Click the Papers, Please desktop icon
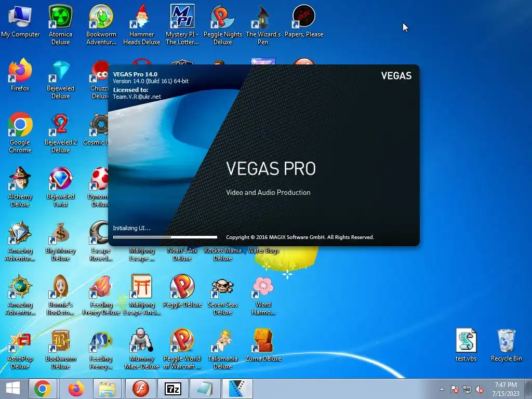This screenshot has height=399, width=532. [x=303, y=22]
